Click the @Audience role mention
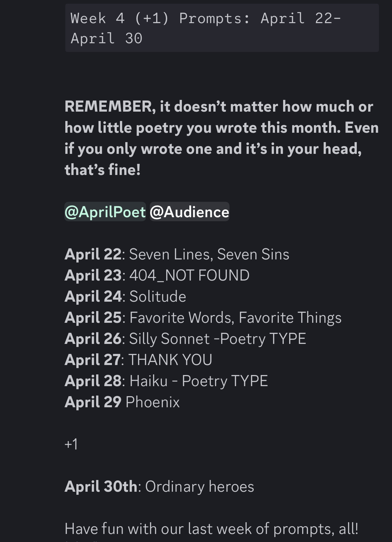 pos(189,212)
